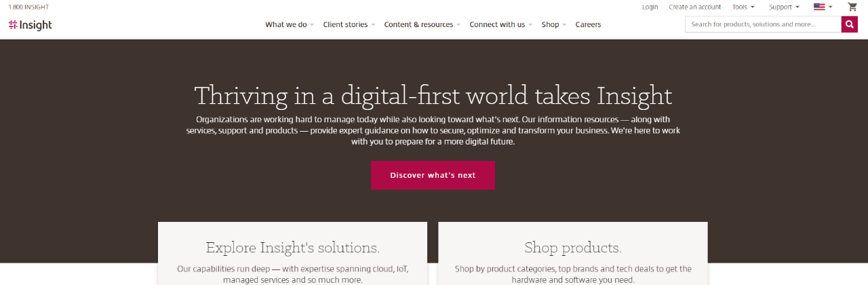
Task: Click the Login link
Action: [650, 7]
